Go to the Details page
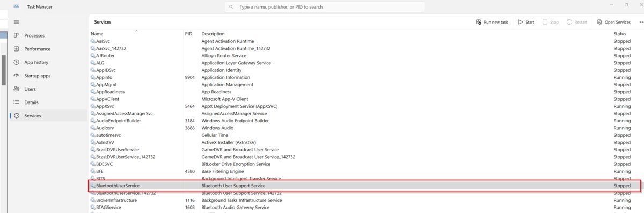This screenshot has width=644, height=213. (x=48, y=102)
